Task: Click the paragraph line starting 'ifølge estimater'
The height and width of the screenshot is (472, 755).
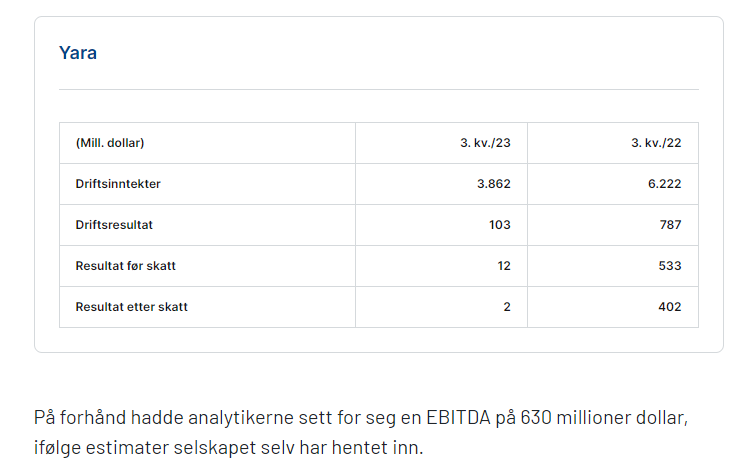Action: pos(228,448)
